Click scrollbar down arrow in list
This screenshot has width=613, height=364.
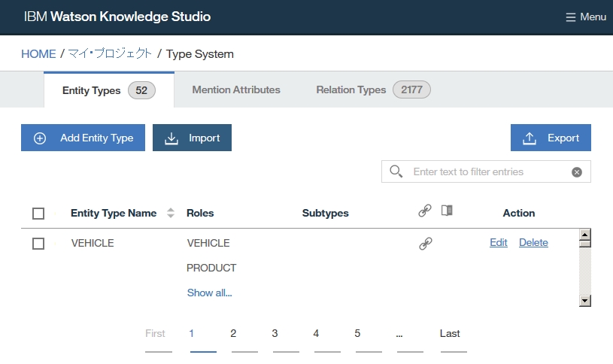point(584,301)
